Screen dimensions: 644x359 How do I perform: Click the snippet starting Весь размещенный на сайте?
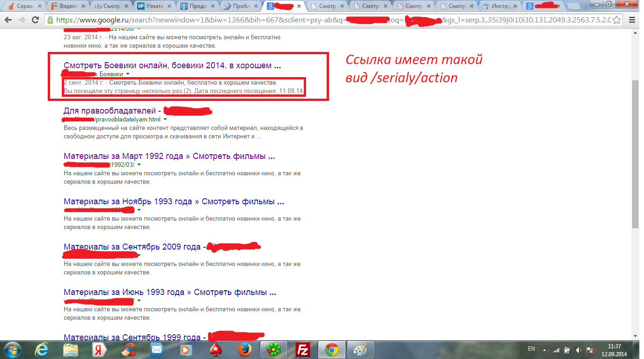pyautogui.click(x=184, y=132)
